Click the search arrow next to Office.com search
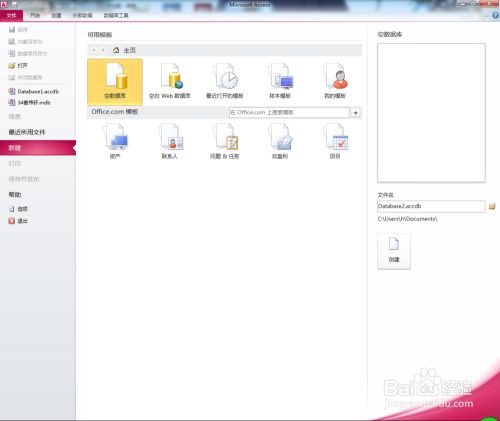Viewport: 500px width, 421px height. click(356, 113)
